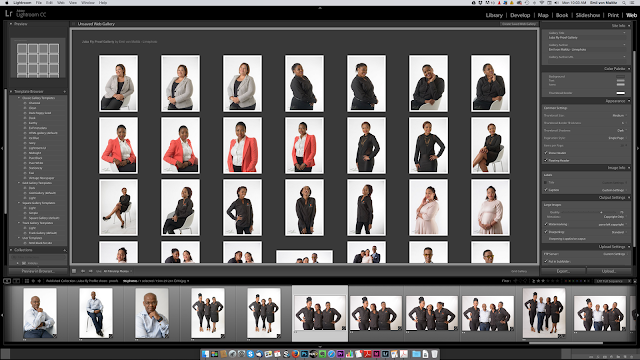Viewport: 640px width, 360px height.
Task: Toggle the Sharpening checkbox
Action: [546, 232]
